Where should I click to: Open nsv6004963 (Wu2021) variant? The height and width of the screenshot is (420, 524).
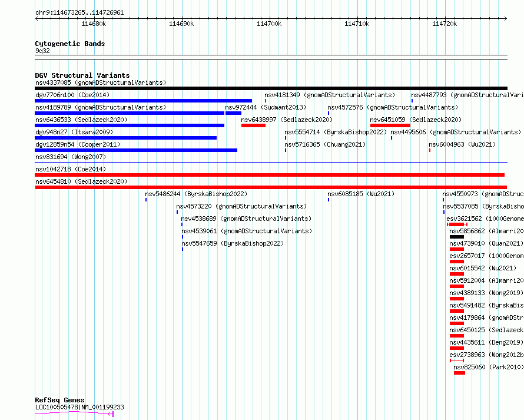pyautogui.click(x=462, y=144)
